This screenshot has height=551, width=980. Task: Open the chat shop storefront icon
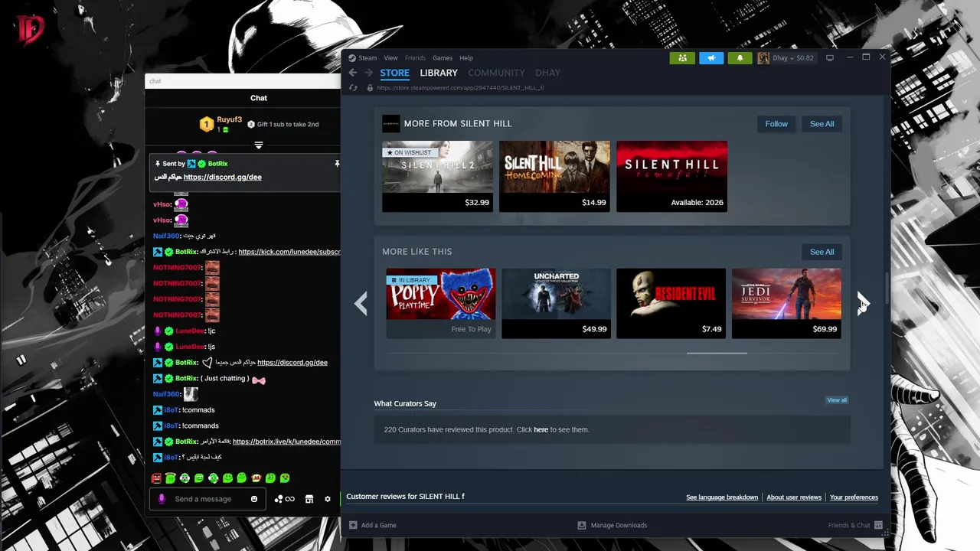309,499
